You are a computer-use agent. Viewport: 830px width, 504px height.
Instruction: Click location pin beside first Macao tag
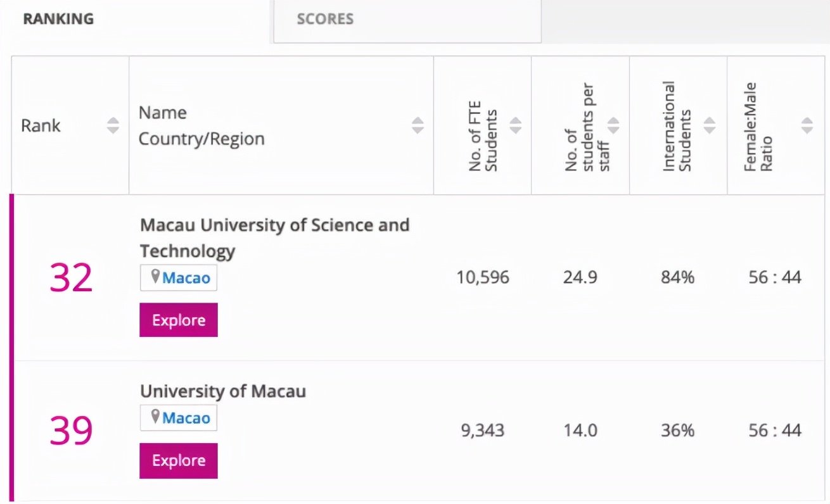pos(155,277)
